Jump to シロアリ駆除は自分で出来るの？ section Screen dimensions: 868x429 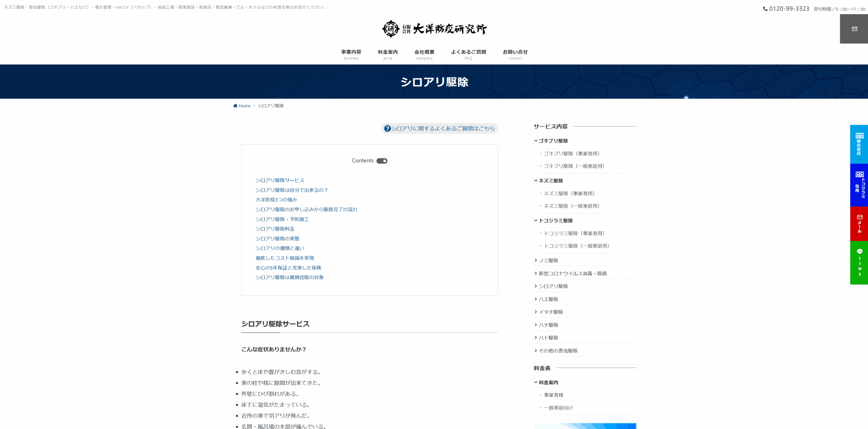tap(292, 190)
